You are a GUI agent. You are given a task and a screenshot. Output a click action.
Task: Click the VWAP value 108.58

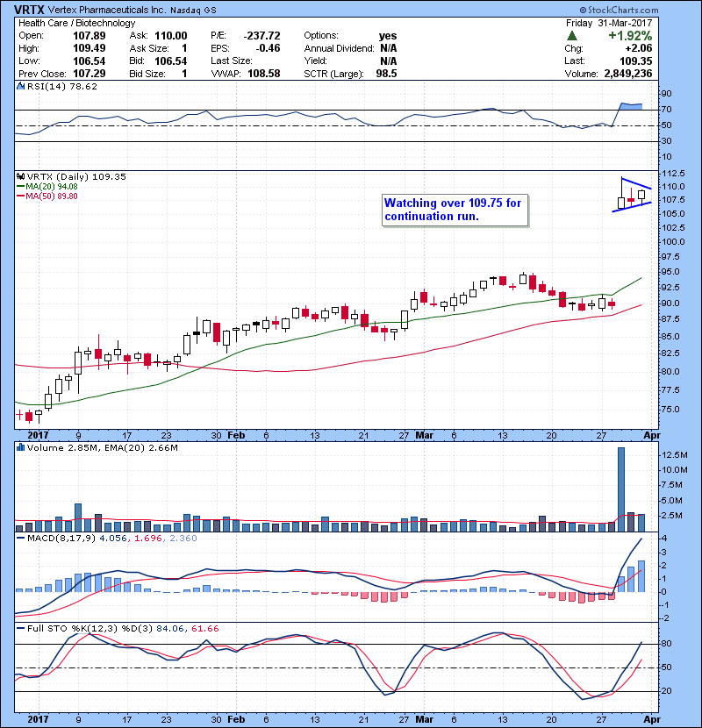point(264,74)
